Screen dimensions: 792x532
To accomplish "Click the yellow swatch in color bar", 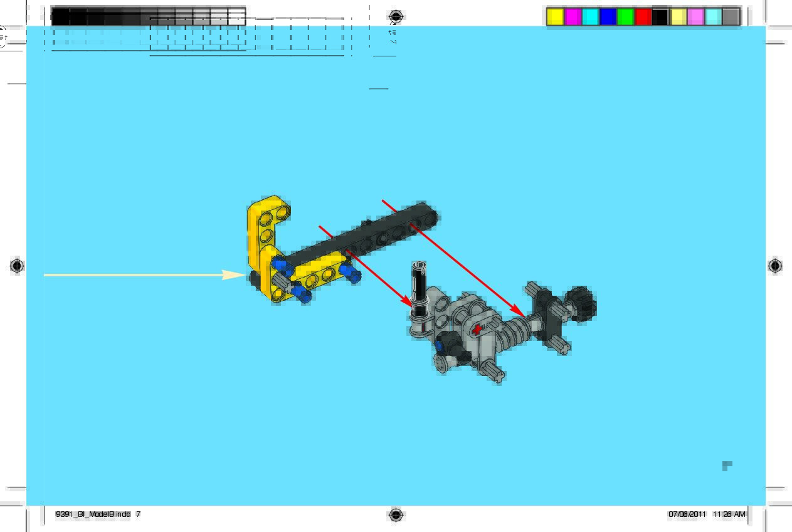I will click(x=555, y=17).
